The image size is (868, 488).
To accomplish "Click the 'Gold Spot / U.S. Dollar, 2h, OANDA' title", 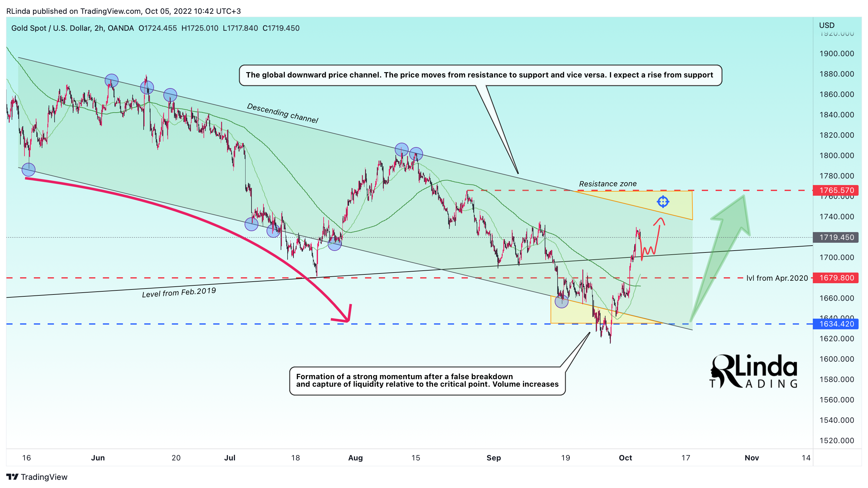I will (72, 28).
